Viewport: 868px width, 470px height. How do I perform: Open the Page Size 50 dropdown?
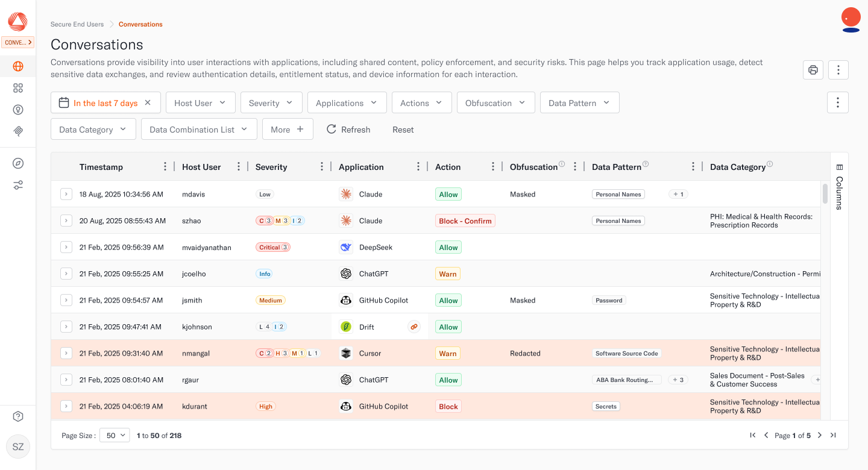coord(115,435)
